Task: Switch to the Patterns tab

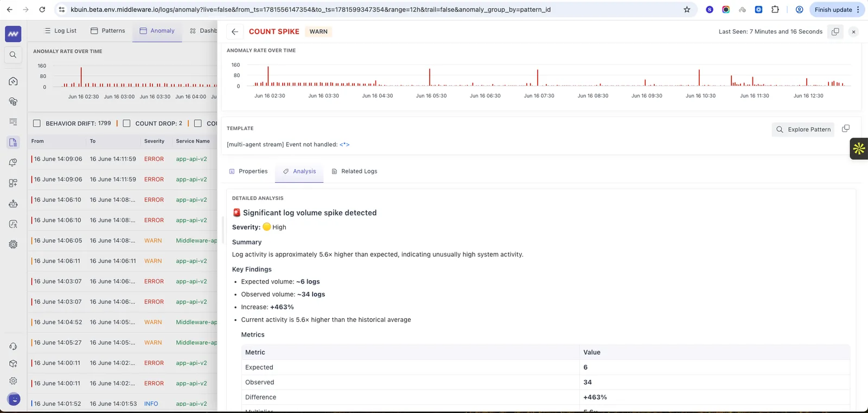Action: pyautogui.click(x=107, y=31)
